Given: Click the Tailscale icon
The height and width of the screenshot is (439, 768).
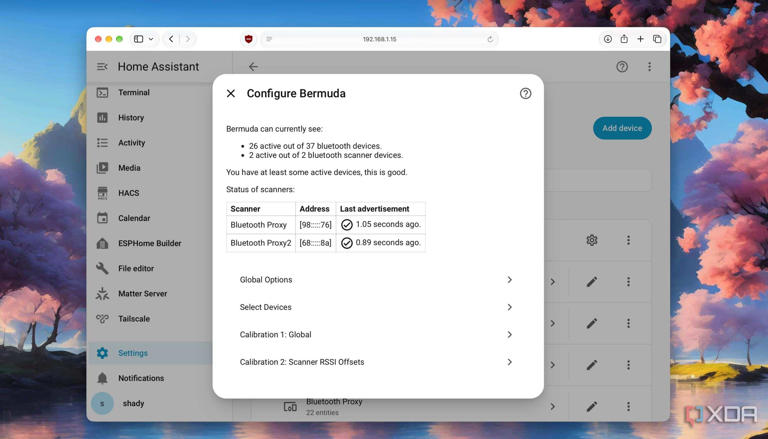Looking at the screenshot, I should click(x=102, y=319).
